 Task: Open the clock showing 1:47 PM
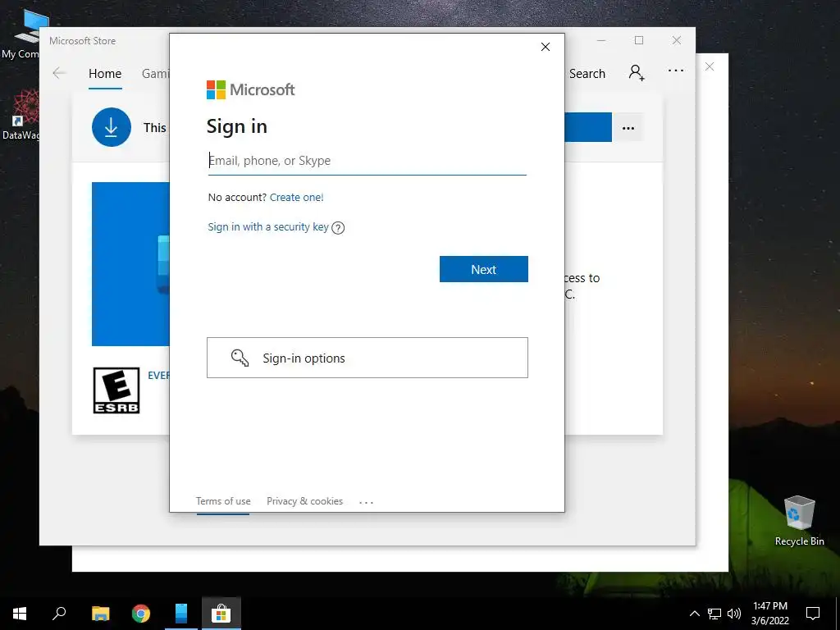coord(770,614)
